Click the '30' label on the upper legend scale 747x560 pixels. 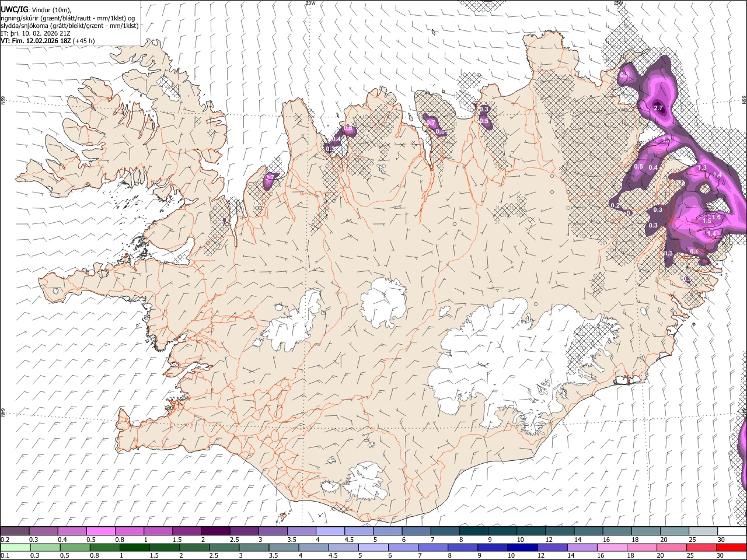(720, 540)
